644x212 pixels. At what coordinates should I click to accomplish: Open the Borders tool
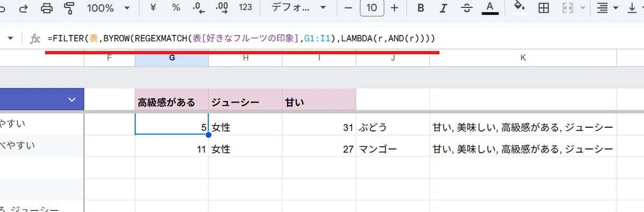point(544,8)
